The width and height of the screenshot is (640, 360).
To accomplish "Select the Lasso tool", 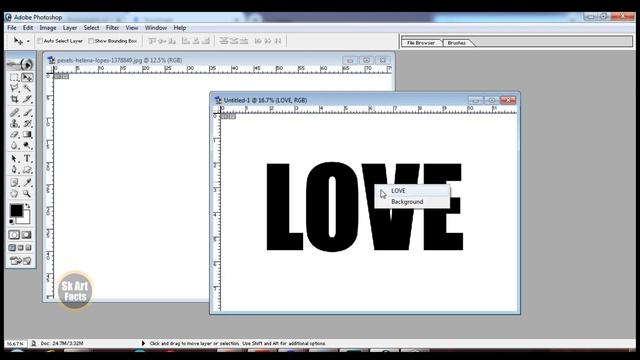I will pos(14,88).
